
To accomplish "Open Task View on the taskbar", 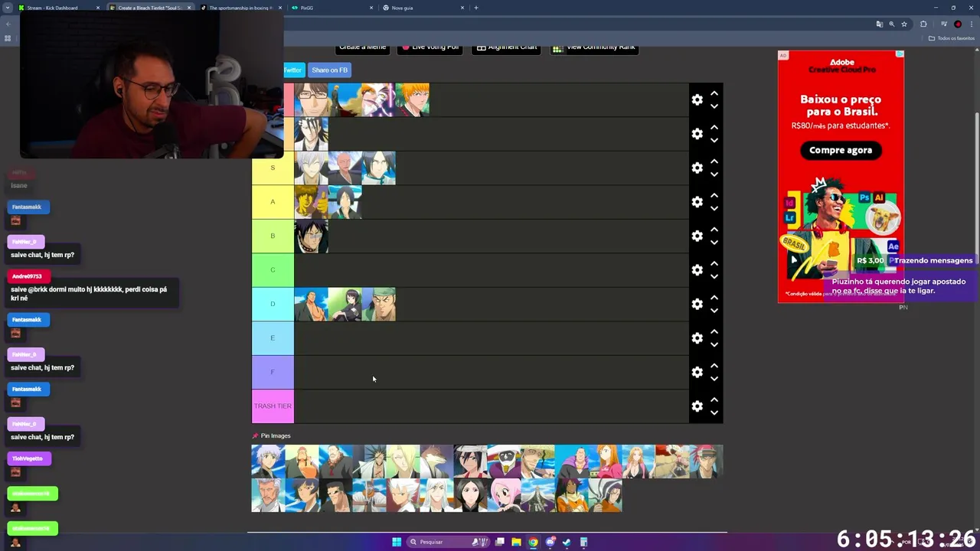I will point(500,542).
